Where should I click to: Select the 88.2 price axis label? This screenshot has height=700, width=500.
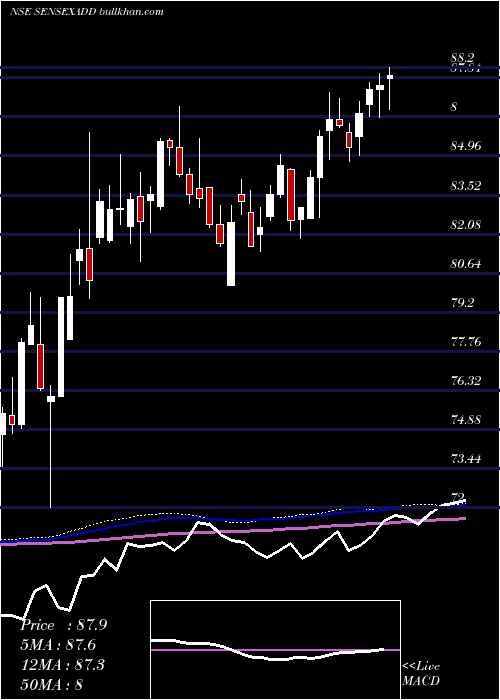(x=462, y=58)
